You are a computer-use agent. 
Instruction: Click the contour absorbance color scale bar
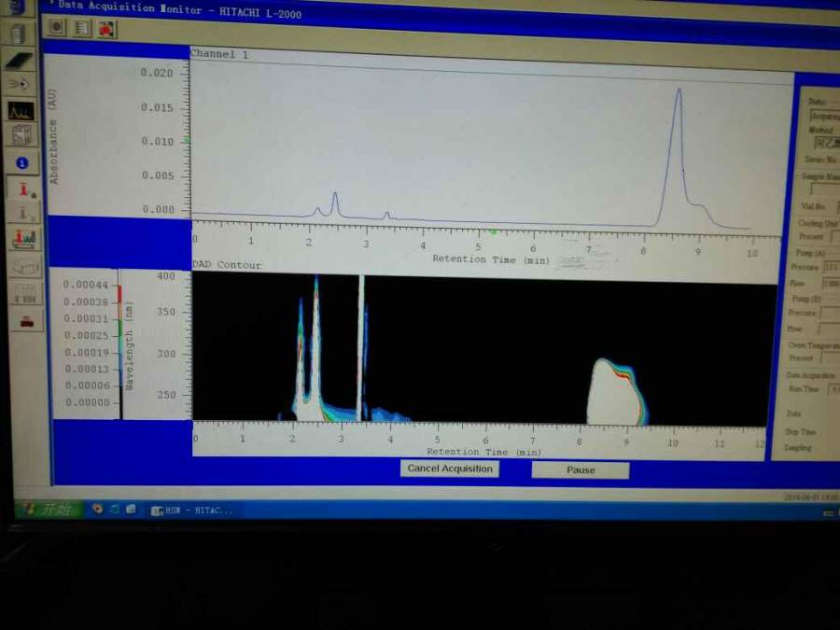click(120, 343)
